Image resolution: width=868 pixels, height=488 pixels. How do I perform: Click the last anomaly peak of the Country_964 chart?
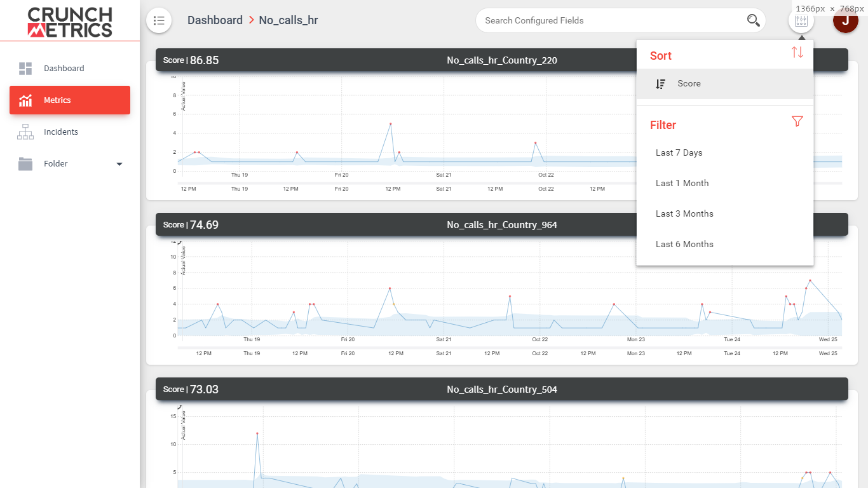(x=810, y=280)
